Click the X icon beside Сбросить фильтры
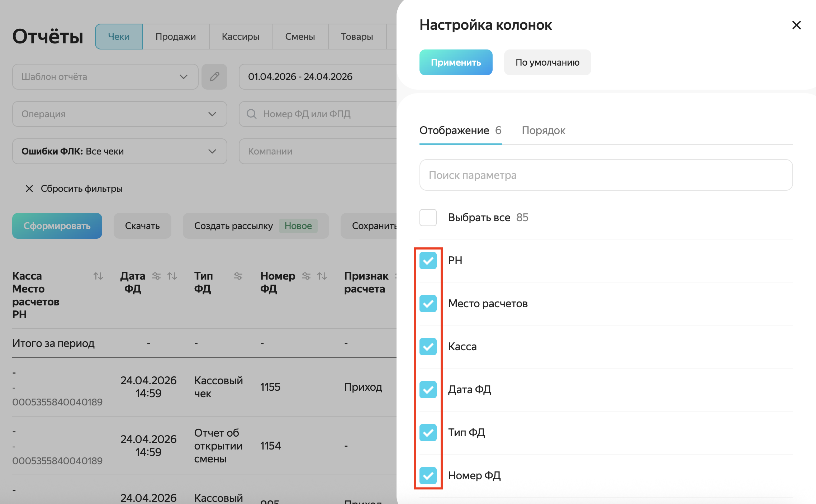This screenshot has width=816, height=504. click(29, 189)
